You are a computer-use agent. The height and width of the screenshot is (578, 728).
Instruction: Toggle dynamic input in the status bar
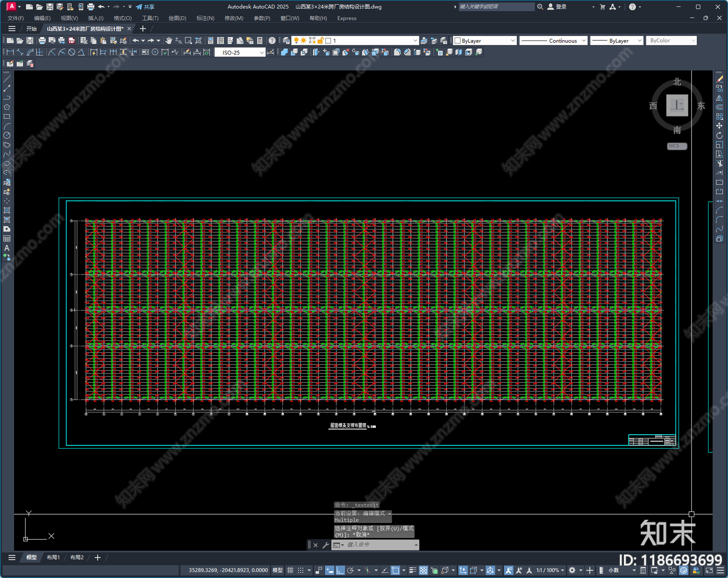329,570
